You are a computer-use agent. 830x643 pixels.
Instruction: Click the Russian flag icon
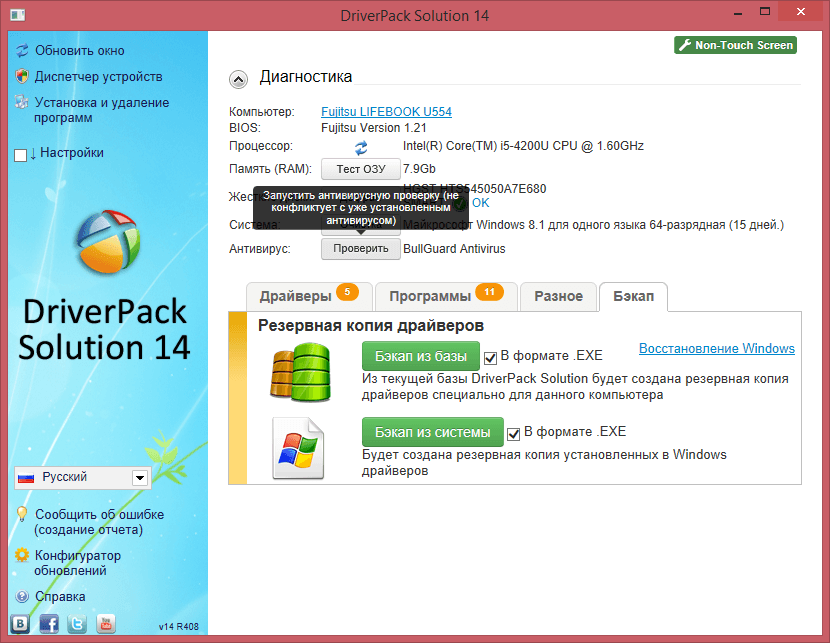point(26,478)
